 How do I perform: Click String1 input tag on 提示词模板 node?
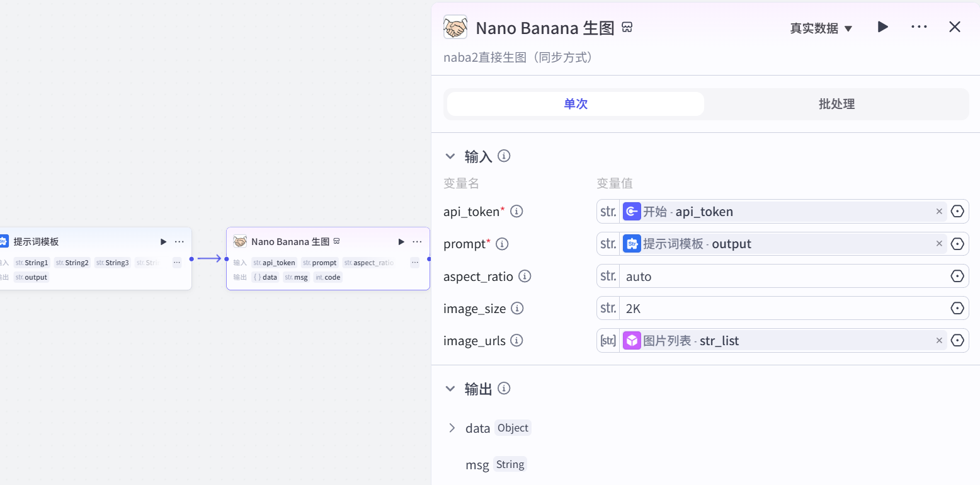pos(31,263)
